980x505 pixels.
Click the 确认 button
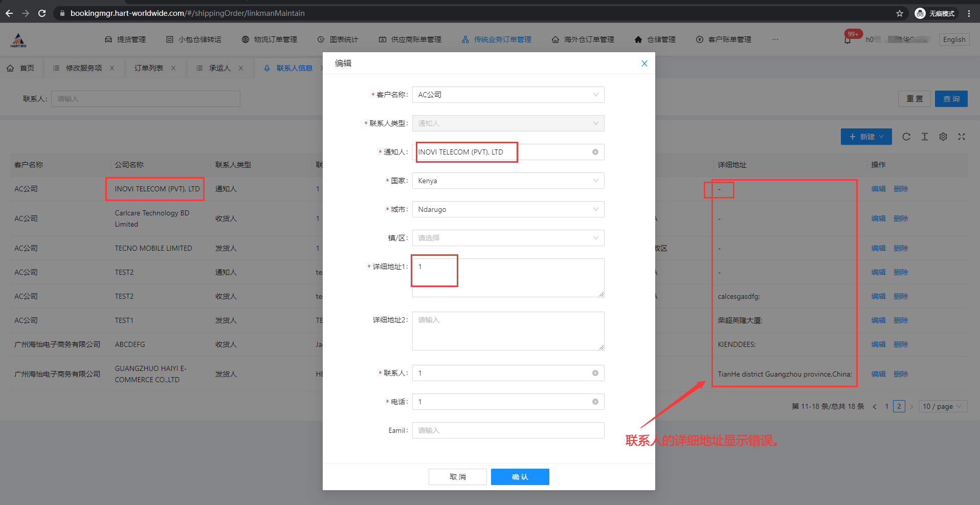click(520, 477)
